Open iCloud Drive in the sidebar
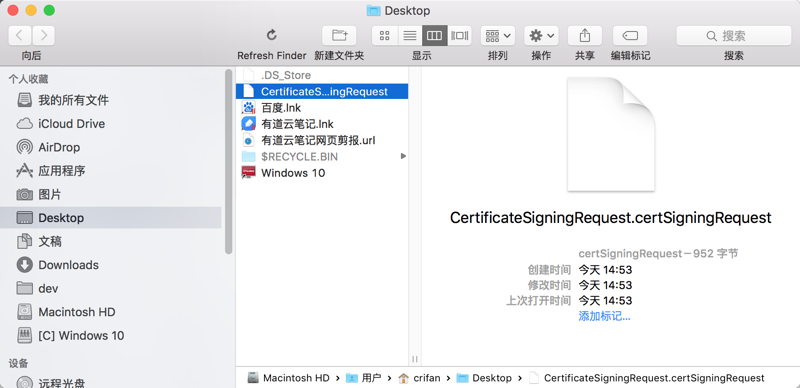 111,124
